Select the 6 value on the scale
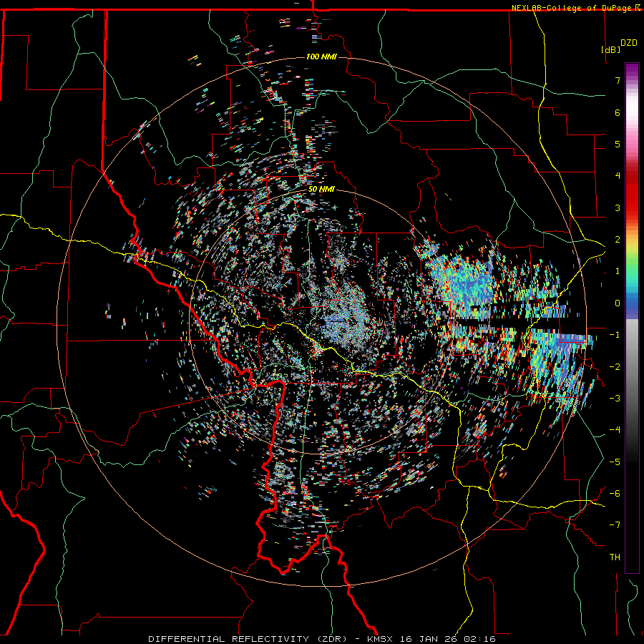The width and height of the screenshot is (644, 644). pyautogui.click(x=618, y=112)
